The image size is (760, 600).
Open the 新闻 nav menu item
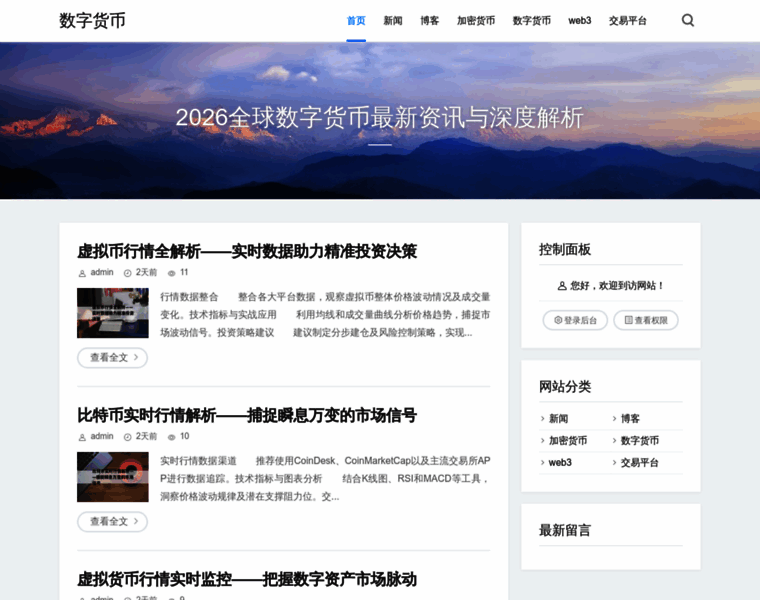tap(393, 20)
